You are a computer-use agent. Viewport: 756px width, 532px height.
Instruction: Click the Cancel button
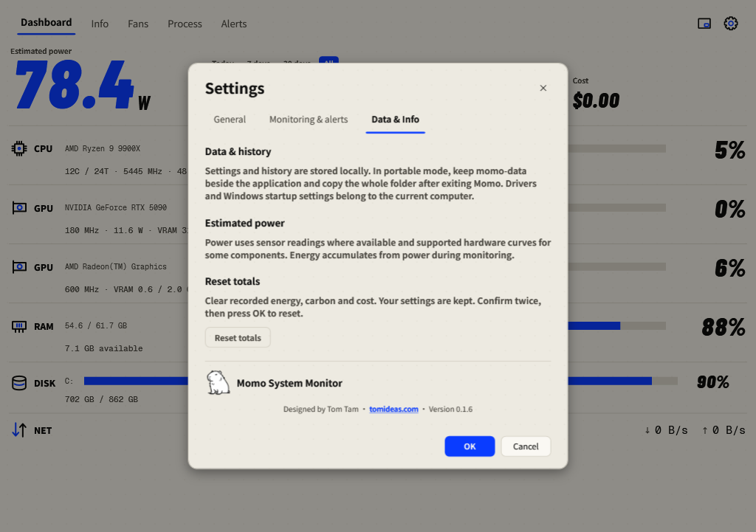click(526, 446)
